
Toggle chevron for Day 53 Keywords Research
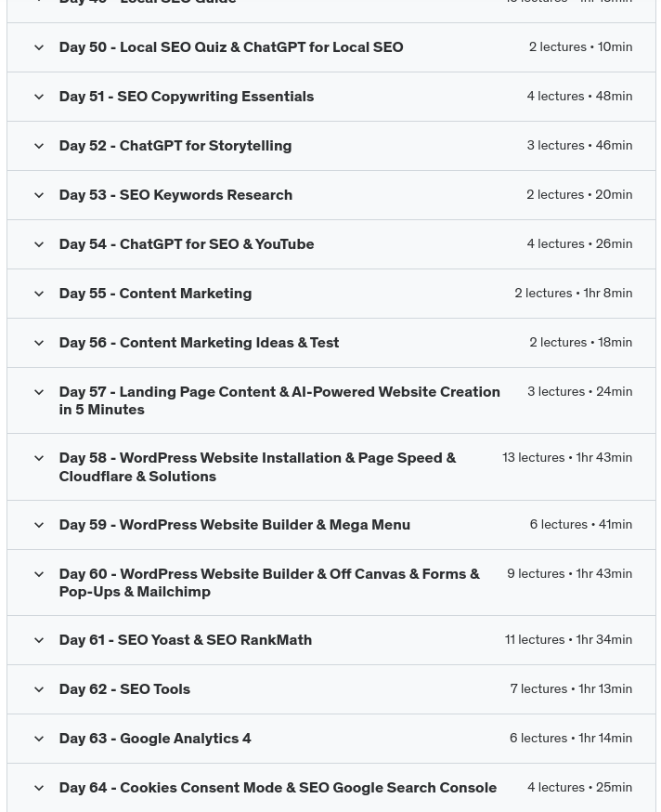39,195
